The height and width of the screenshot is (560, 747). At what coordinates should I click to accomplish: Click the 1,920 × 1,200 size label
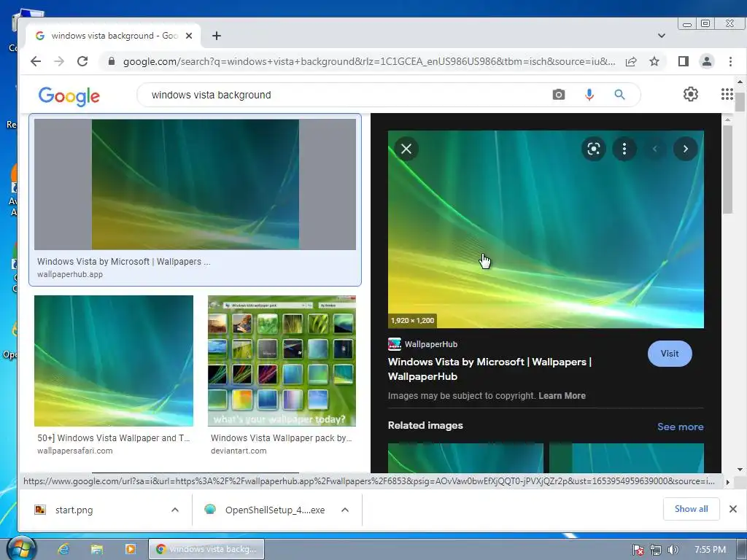click(413, 321)
